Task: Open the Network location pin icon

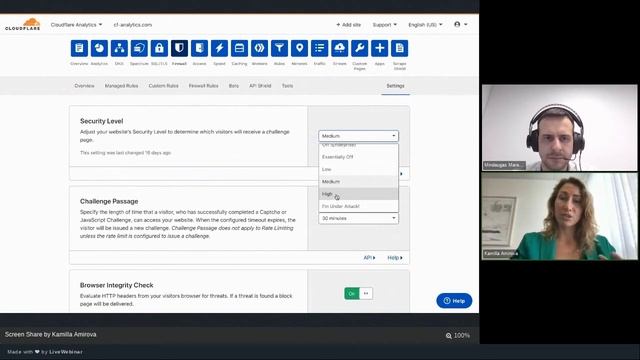Action: pyautogui.click(x=299, y=48)
